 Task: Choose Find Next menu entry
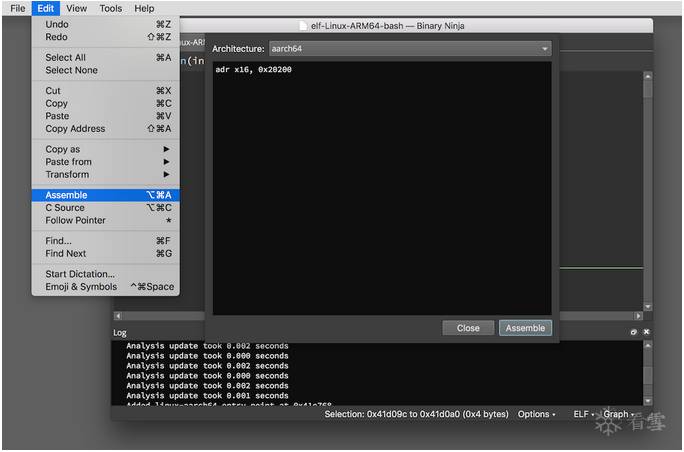click(106, 253)
